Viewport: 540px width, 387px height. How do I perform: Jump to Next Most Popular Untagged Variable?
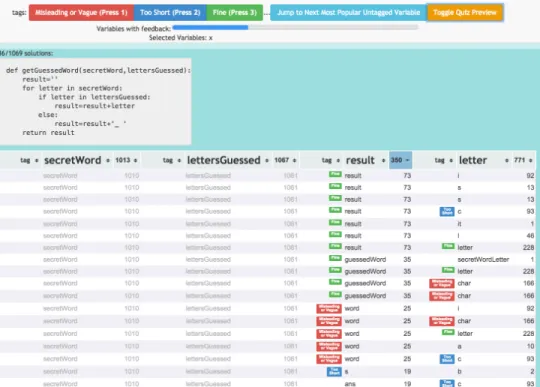pos(349,13)
